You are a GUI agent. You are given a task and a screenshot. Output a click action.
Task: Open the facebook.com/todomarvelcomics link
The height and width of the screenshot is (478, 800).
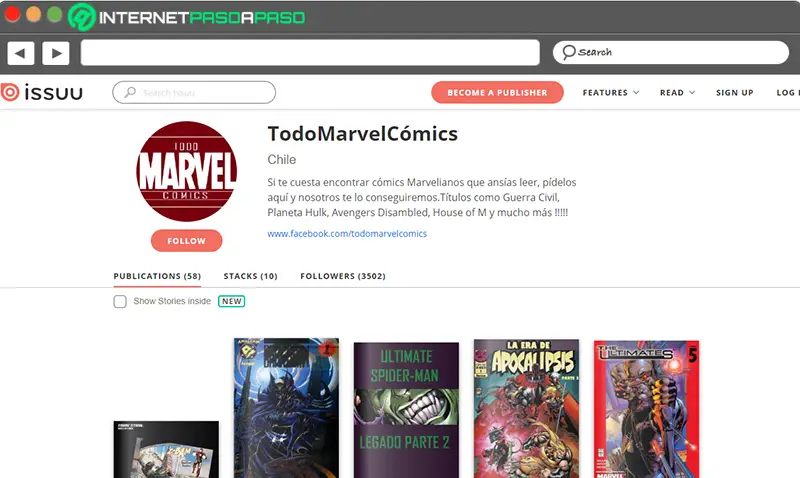[347, 234]
